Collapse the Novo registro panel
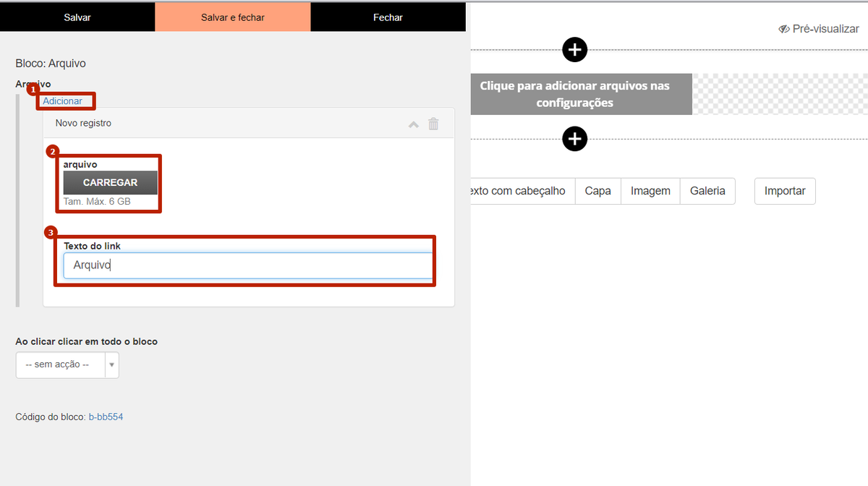The image size is (868, 486). pos(414,124)
